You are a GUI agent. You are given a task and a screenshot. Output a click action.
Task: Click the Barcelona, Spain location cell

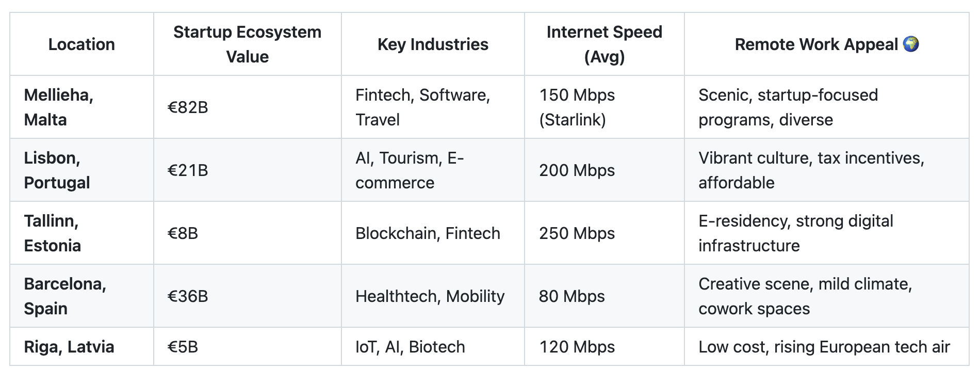[x=81, y=296]
